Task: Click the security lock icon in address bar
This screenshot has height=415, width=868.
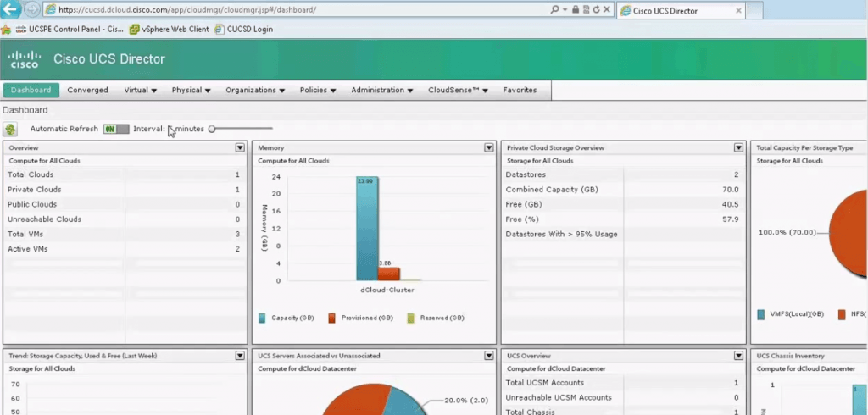Action: pos(576,10)
